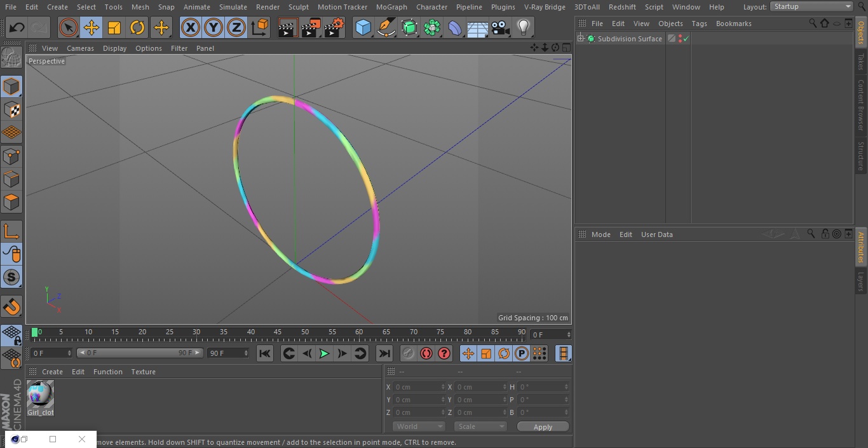Open the World coordinate dropdown
Viewport: 868px width, 448px height.
[x=419, y=426]
